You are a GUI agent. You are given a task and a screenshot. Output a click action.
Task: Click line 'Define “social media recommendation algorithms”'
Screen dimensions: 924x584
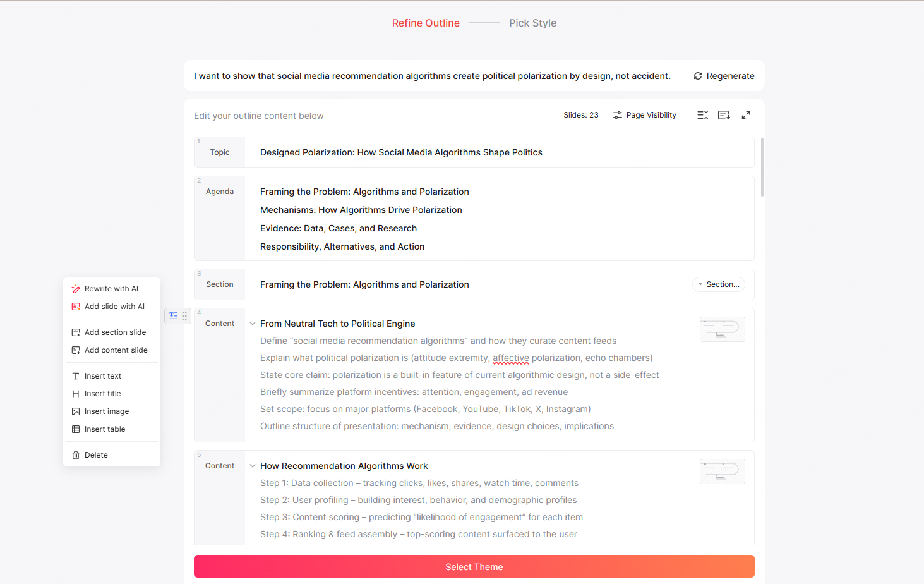click(x=438, y=341)
